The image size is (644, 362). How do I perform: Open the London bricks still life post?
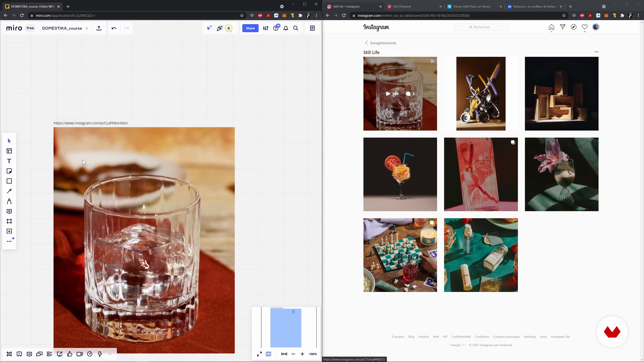(561, 94)
